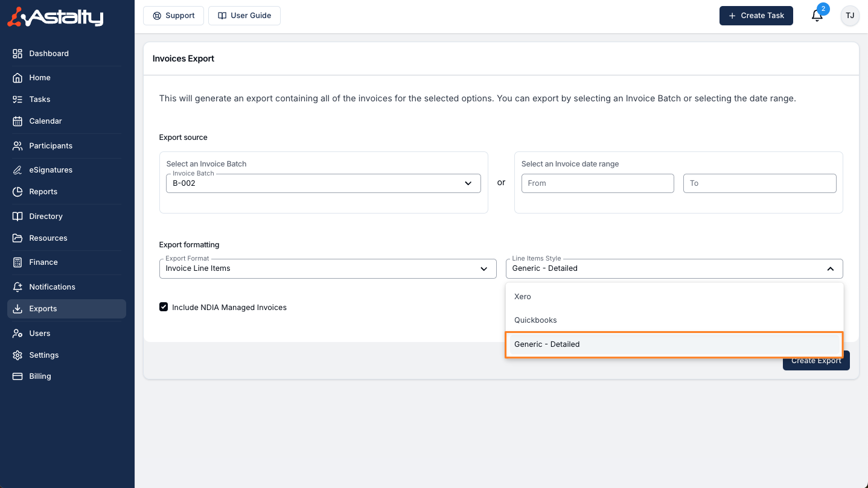Collapse the Line Items Style dropdown
The image size is (868, 488).
tap(830, 268)
